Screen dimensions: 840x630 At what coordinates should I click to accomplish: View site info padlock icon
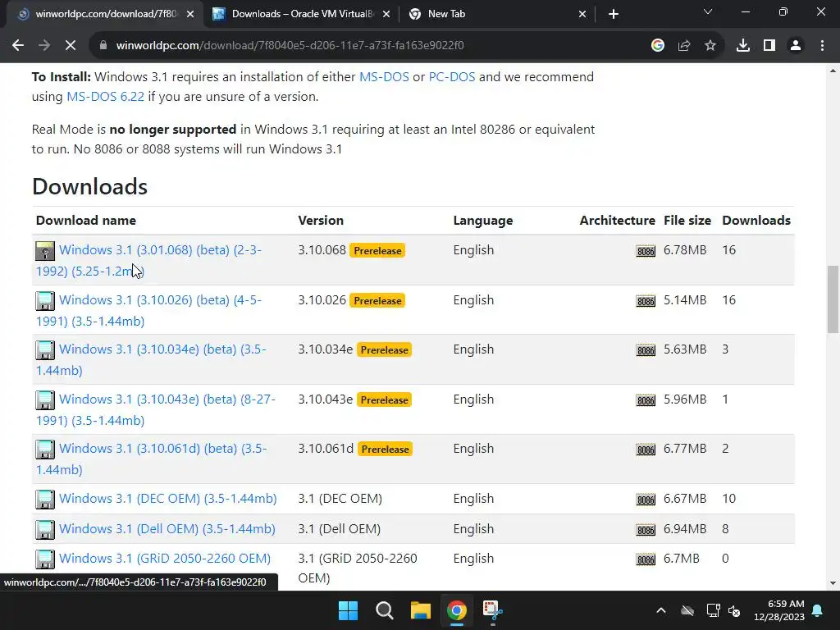[x=103, y=46]
